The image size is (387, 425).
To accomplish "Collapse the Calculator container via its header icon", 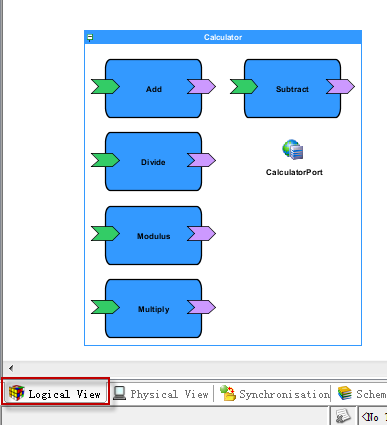I will 90,38.
